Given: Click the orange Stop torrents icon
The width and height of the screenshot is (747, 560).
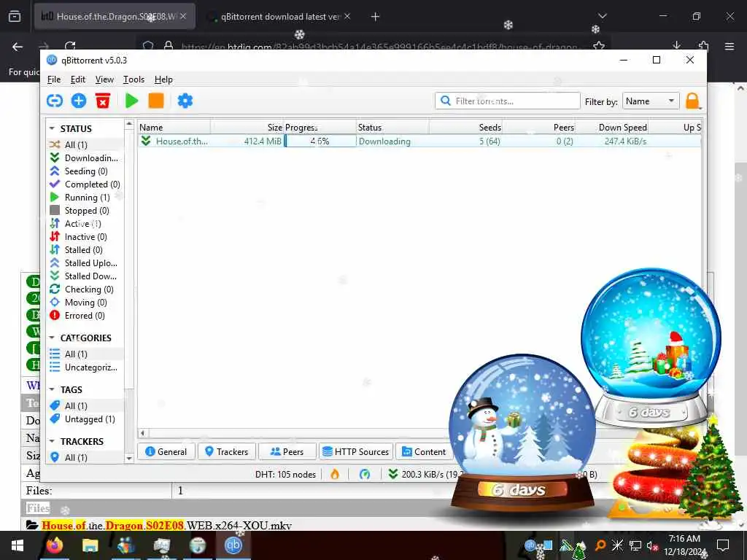Looking at the screenshot, I should pyautogui.click(x=156, y=101).
